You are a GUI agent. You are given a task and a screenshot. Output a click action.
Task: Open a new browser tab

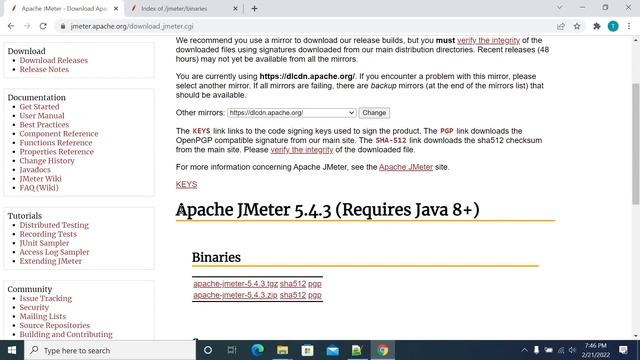tap(254, 8)
